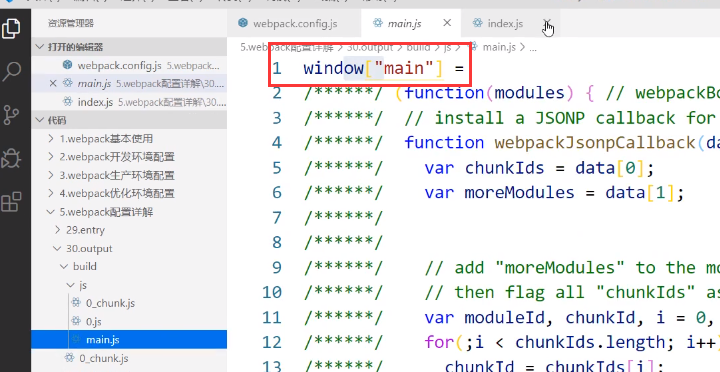Screen dimensions: 720x372
Task: Open the Source Control icon
Action: (x=11, y=115)
